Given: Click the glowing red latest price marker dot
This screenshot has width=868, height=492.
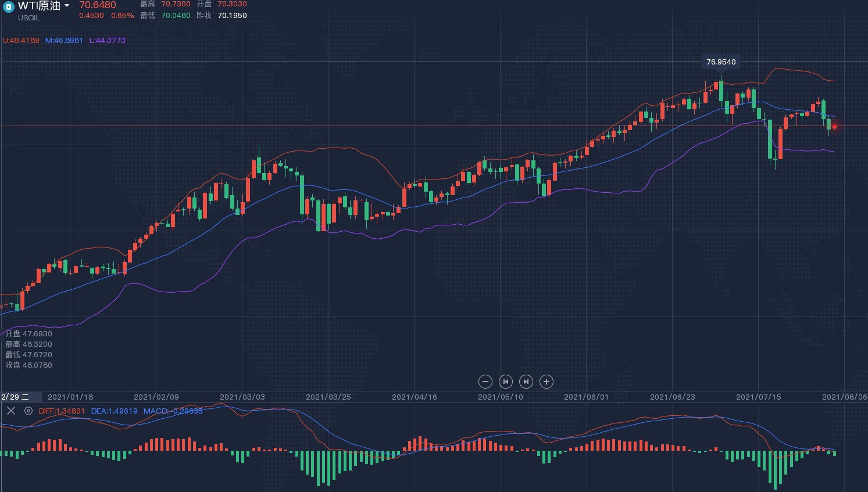Looking at the screenshot, I should click(x=835, y=126).
